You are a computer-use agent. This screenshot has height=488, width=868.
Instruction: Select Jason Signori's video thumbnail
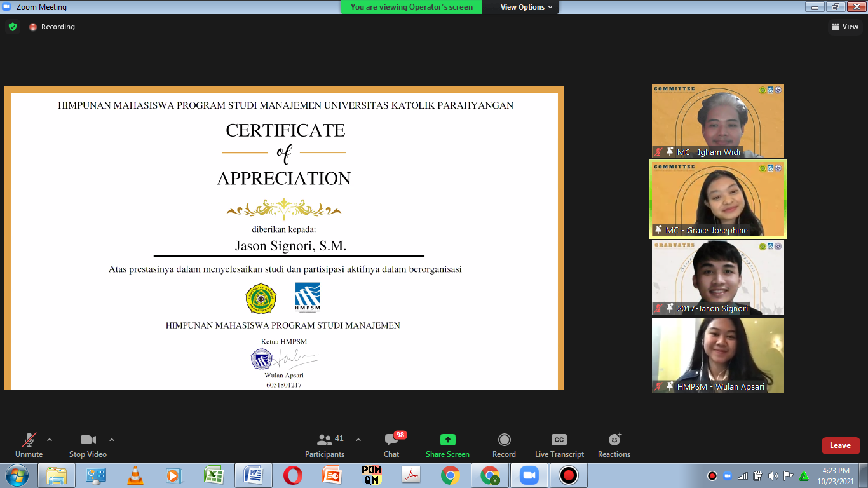coord(717,277)
